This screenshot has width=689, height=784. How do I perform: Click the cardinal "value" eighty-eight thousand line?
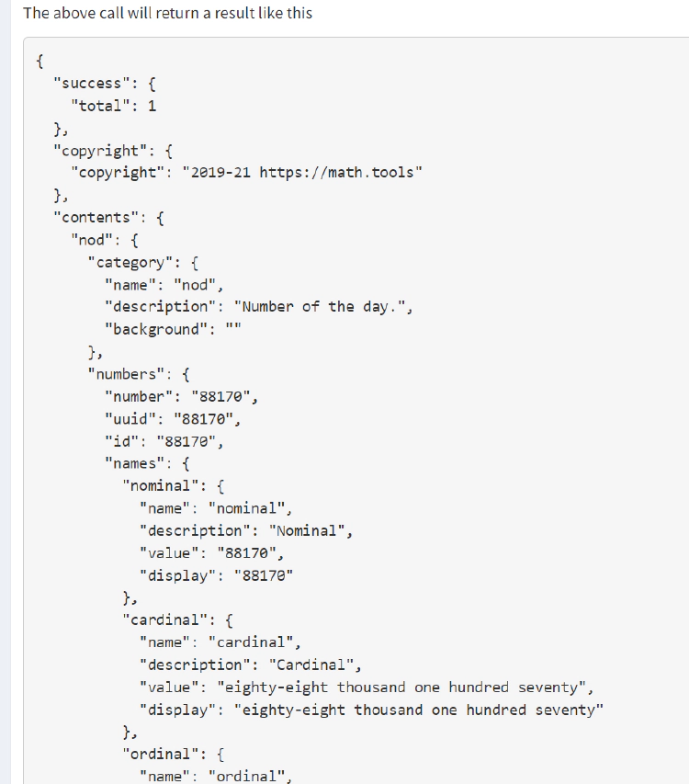tap(367, 687)
